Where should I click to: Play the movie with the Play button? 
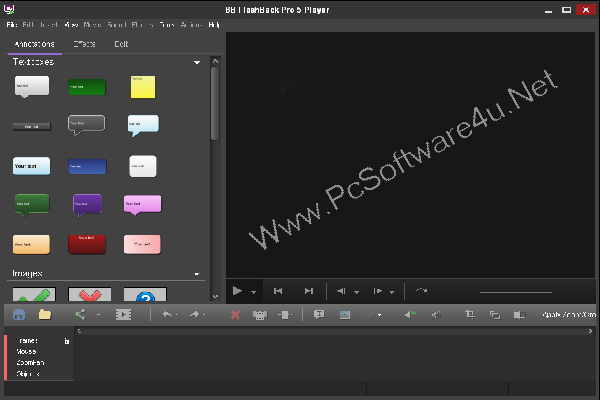pyautogui.click(x=237, y=291)
